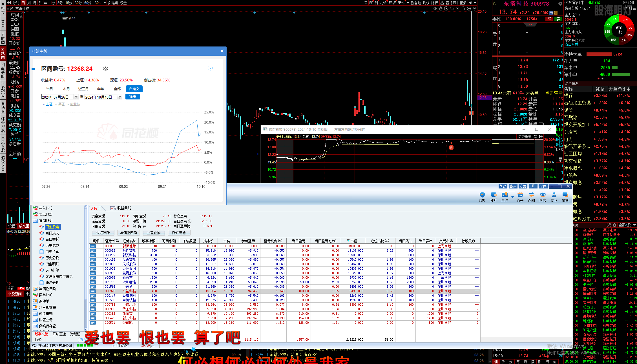Image resolution: width=637 pixels, height=364 pixels.
Task: Open 多周期 multi-period view
Action: point(112,3)
